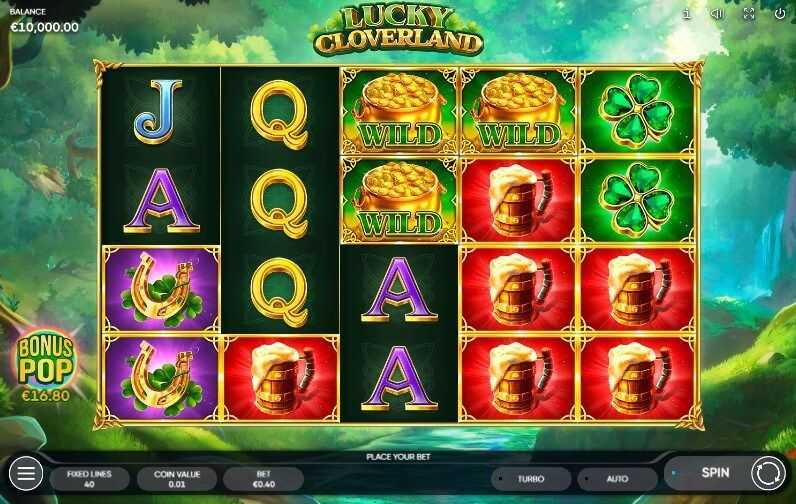Viewport: 796px width, 504px height.
Task: Click the beer mug on the second reel
Action: 281,378
